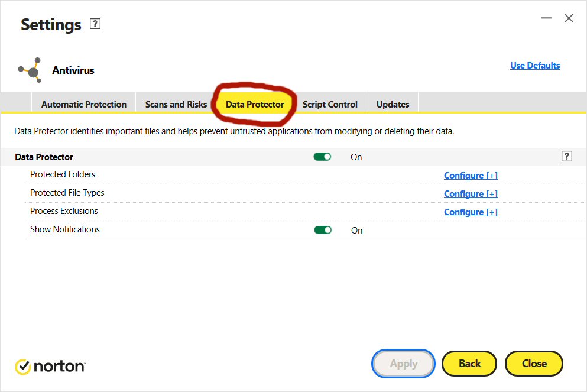Disable the Show Notifications switch

(x=323, y=230)
